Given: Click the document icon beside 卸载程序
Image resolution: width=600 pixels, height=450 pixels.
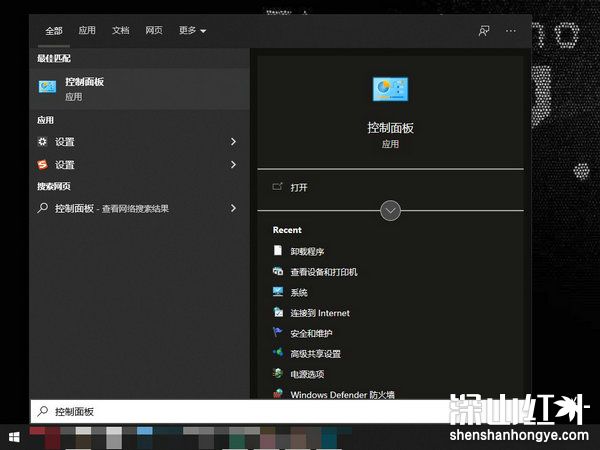Looking at the screenshot, I should click(x=278, y=250).
